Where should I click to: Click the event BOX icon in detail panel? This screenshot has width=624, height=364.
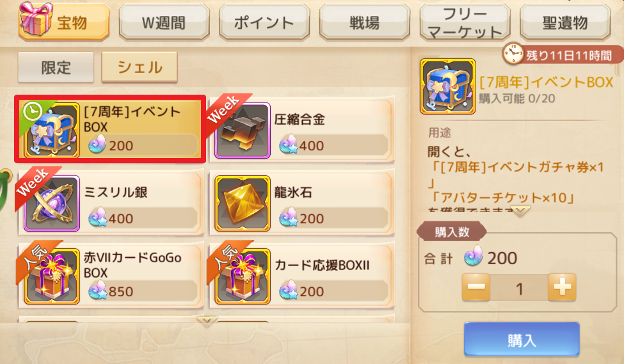(448, 86)
